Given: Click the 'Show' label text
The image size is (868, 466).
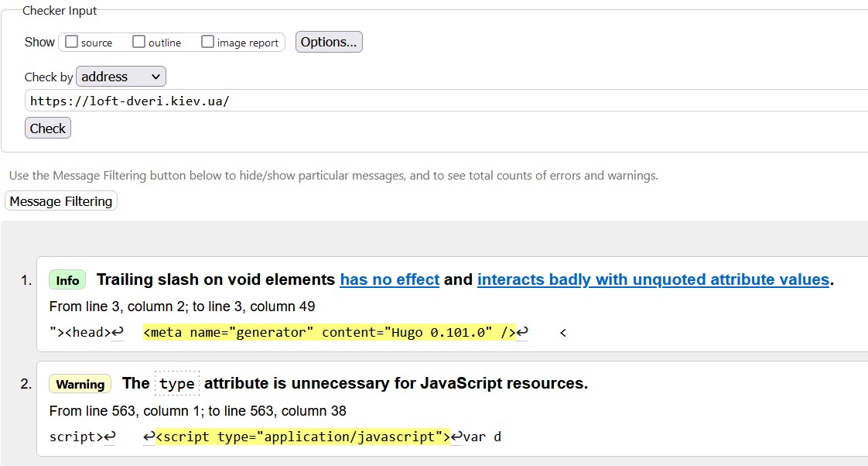Looking at the screenshot, I should [40, 42].
